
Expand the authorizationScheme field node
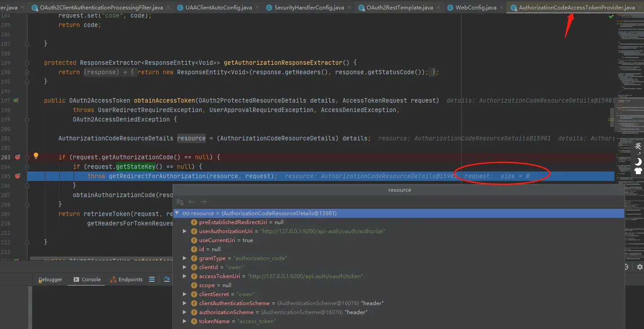(185, 312)
